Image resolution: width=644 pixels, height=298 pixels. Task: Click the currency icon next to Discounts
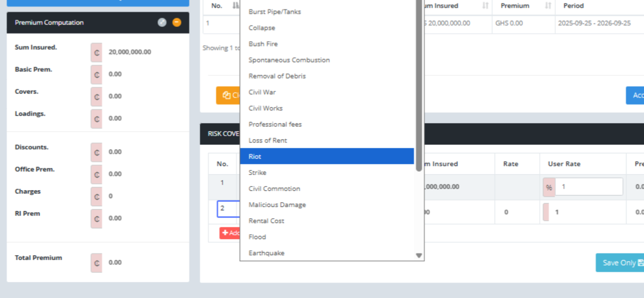click(x=97, y=152)
